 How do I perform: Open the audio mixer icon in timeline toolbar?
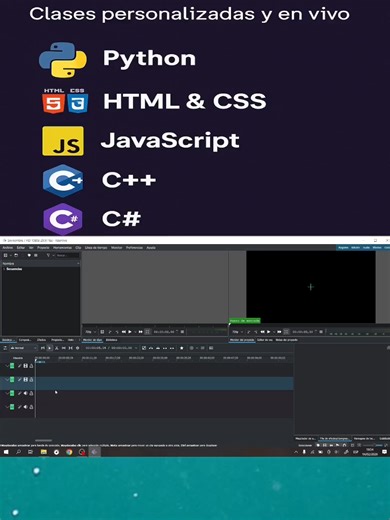point(202,348)
